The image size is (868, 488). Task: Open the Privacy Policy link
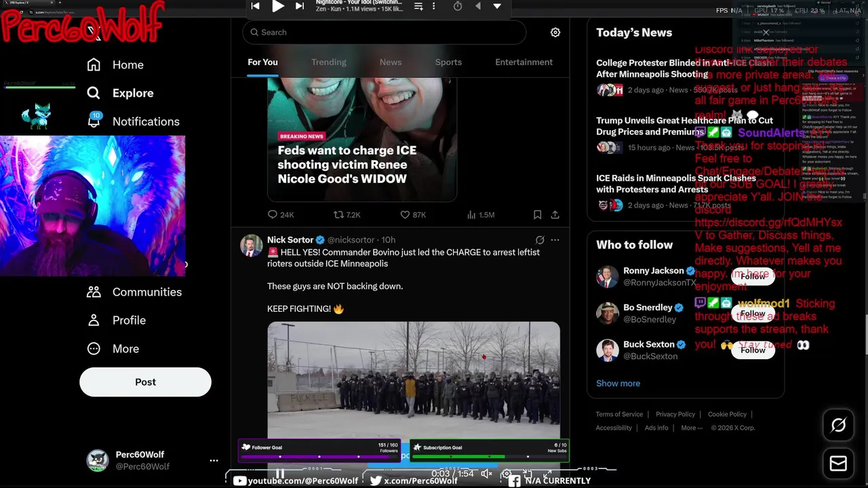coord(675,414)
